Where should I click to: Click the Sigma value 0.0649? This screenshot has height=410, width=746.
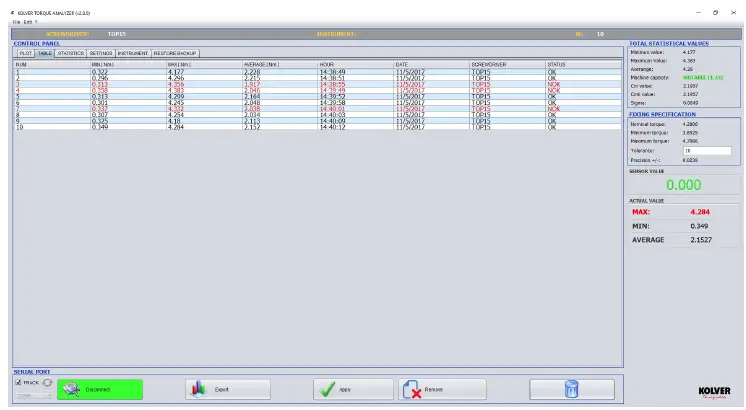690,103
